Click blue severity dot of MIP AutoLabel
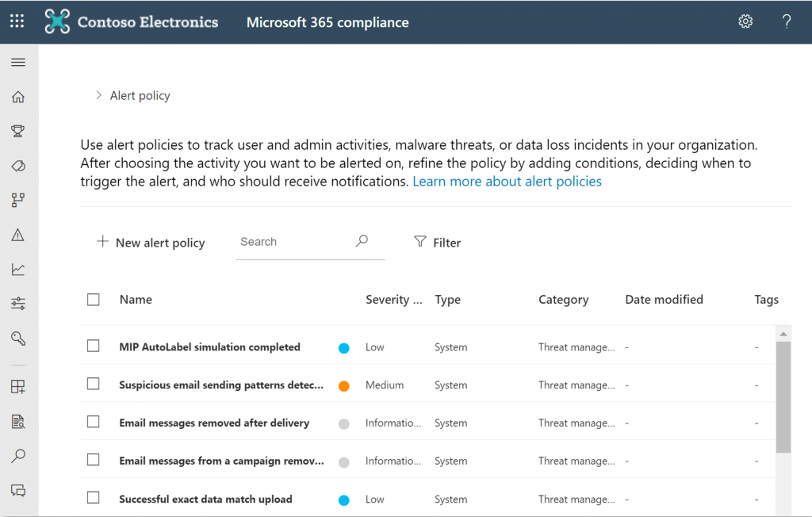The height and width of the screenshot is (517, 812). pos(344,348)
